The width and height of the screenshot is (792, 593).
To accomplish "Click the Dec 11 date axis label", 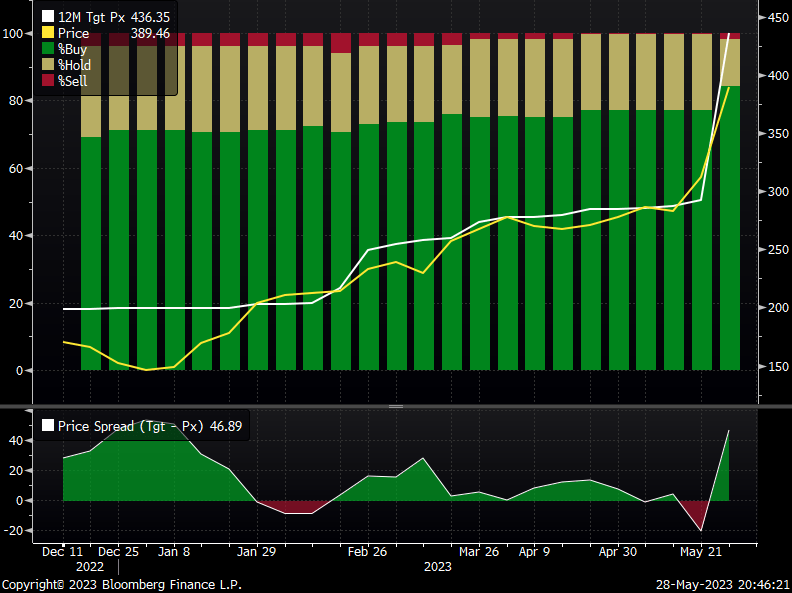I will pyautogui.click(x=62, y=551).
